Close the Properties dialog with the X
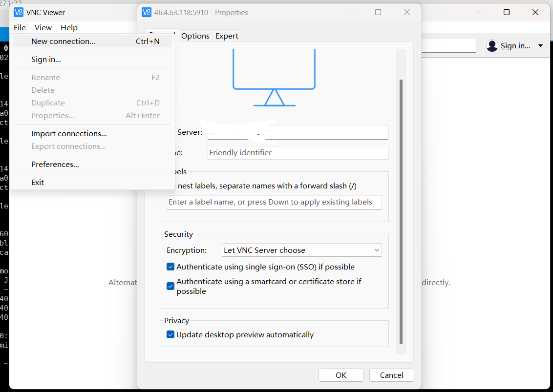 [406, 12]
